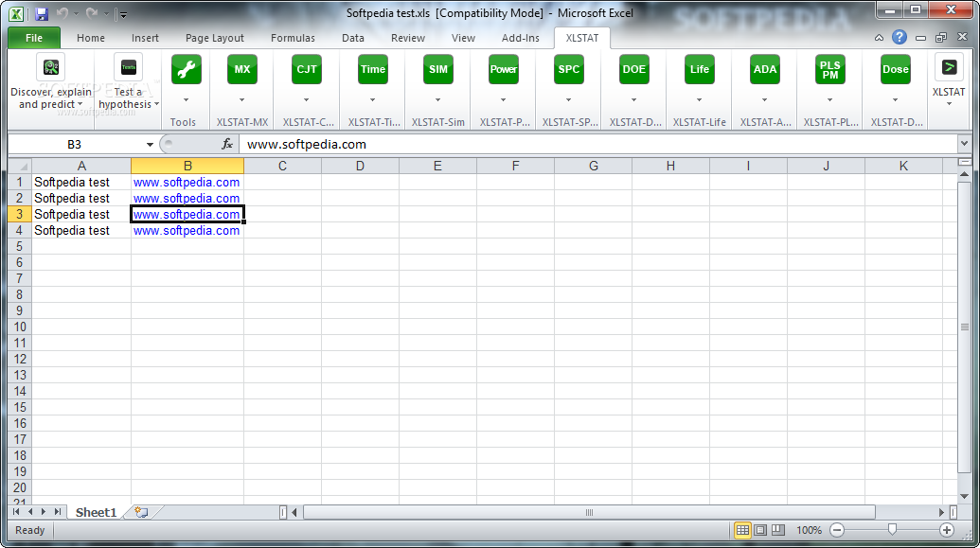Click the zoom out minus button
This screenshot has width=980, height=548.
click(x=837, y=530)
